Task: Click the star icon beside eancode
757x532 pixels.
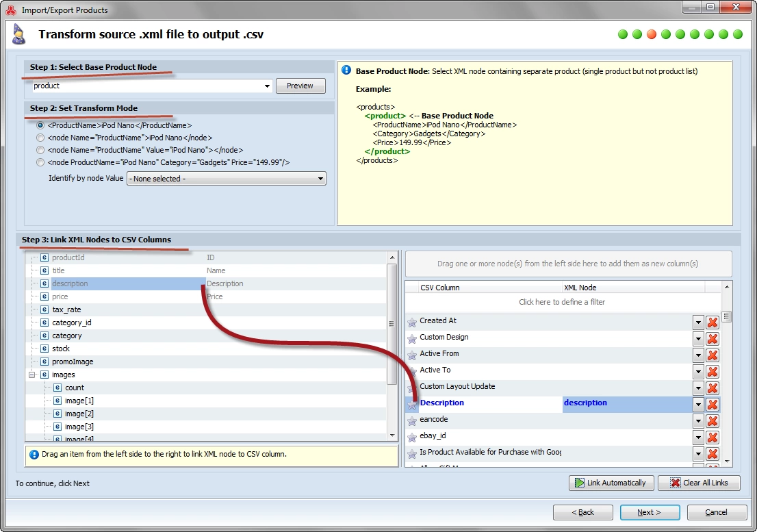Action: coord(412,421)
